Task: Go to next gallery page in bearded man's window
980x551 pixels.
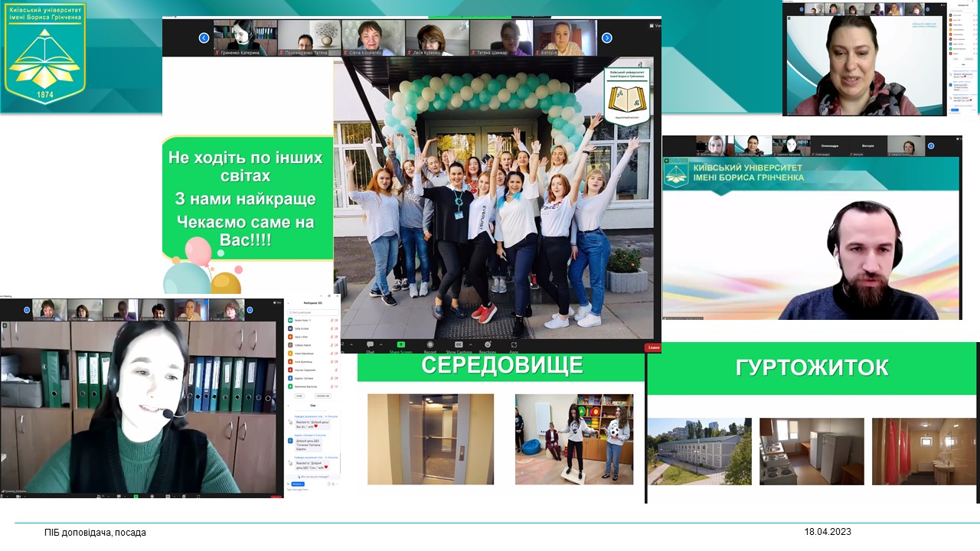Action: pyautogui.click(x=930, y=145)
